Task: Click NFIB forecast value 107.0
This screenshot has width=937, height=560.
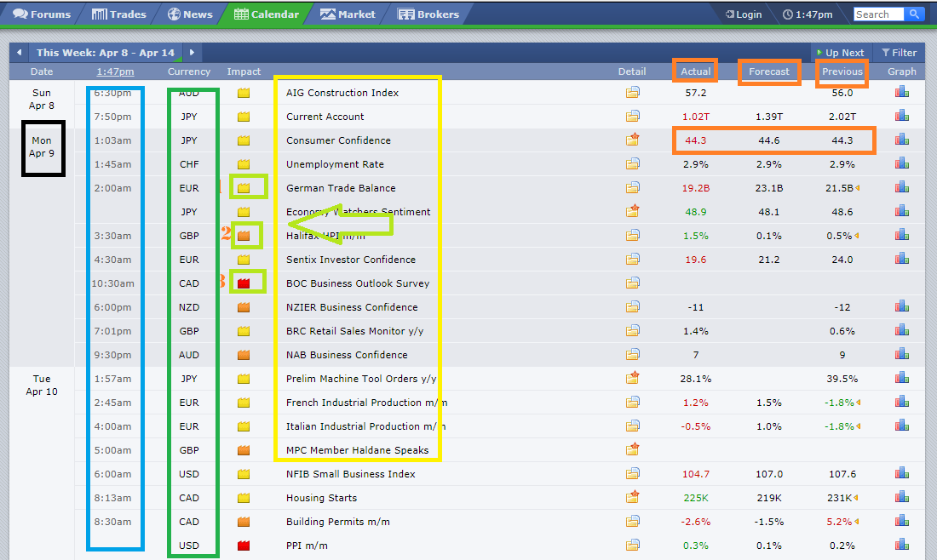Action: click(x=768, y=474)
